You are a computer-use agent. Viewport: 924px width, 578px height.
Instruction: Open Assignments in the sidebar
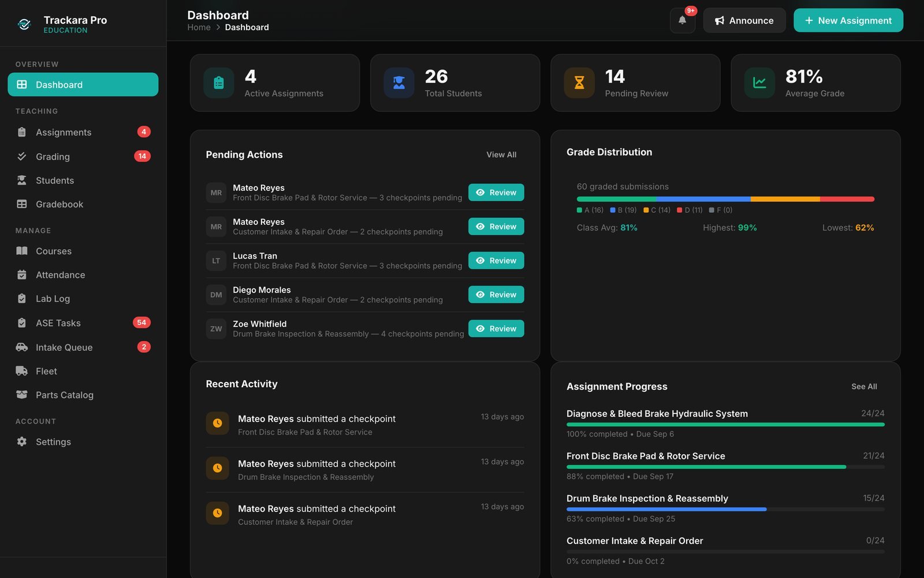[x=83, y=132]
